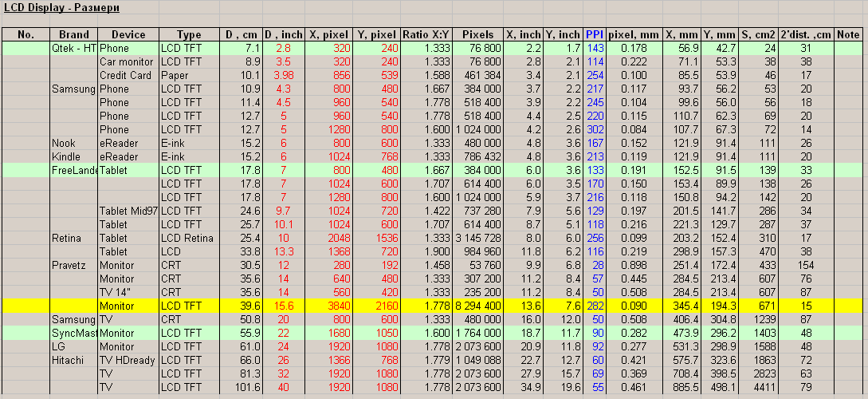Screen dimensions: 868x399
Task: Select the 'LCD Display - Размери' title cell
Action: tap(62, 8)
